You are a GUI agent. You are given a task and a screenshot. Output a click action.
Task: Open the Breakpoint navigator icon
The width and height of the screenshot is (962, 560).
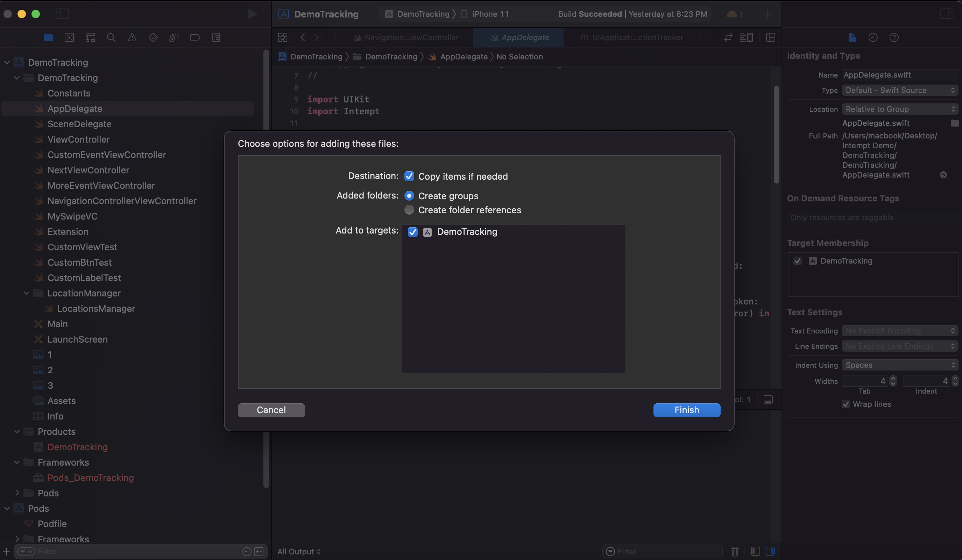click(195, 37)
